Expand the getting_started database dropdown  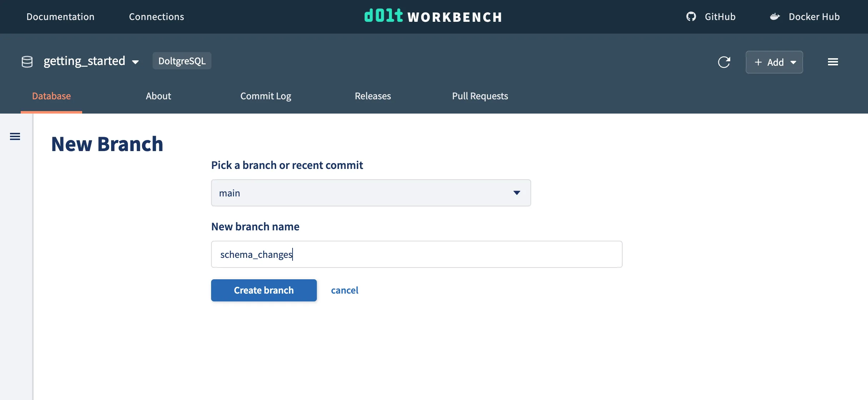[135, 61]
